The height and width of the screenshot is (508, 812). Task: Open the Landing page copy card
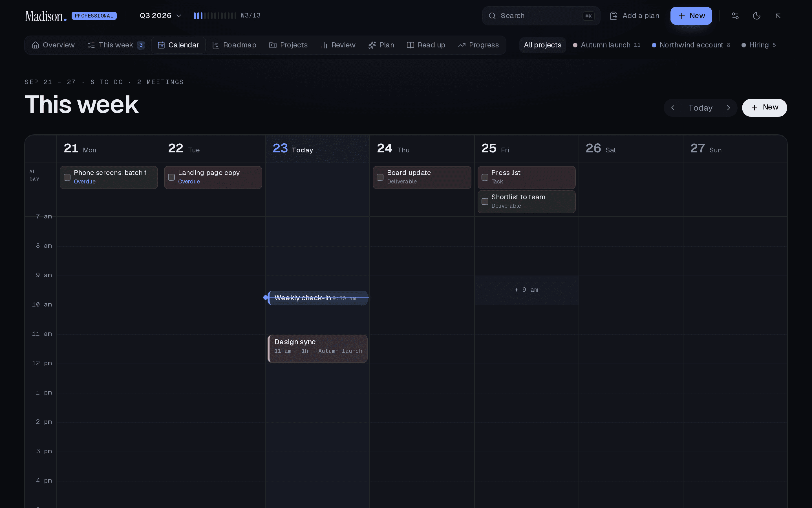pyautogui.click(x=213, y=178)
